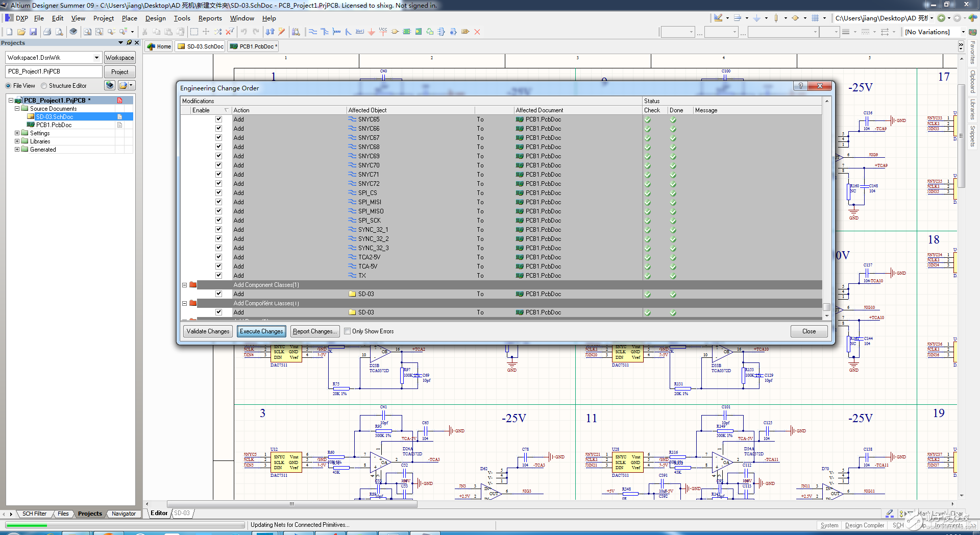The height and width of the screenshot is (535, 980).
Task: Click the Save document icon in toolbar
Action: (x=33, y=32)
